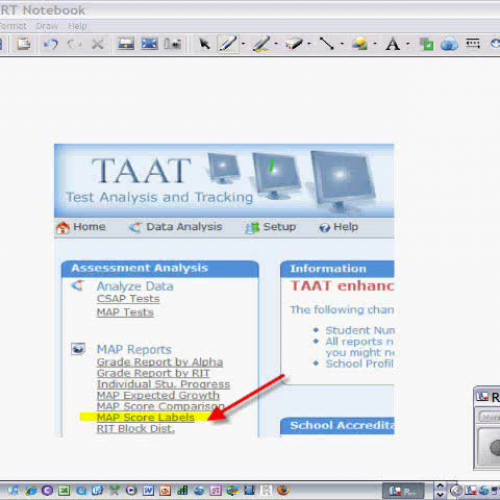Open the MAP Tests link
This screenshot has height=500, width=500.
point(125,312)
